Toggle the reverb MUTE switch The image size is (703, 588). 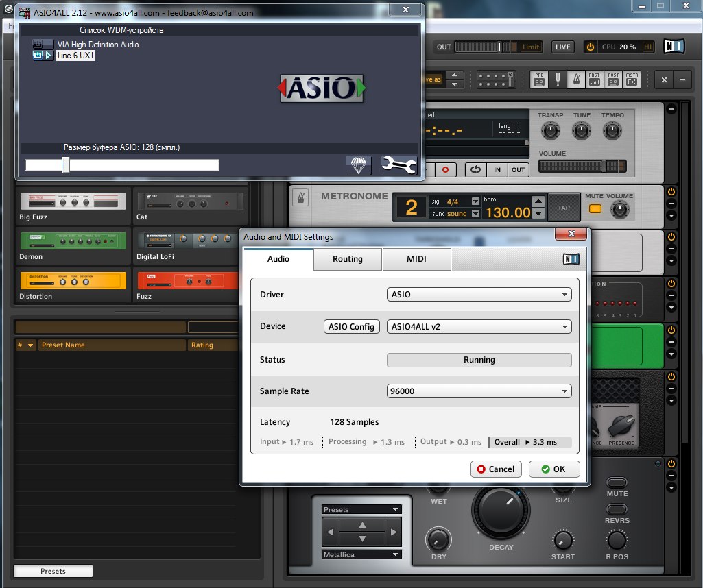(617, 482)
